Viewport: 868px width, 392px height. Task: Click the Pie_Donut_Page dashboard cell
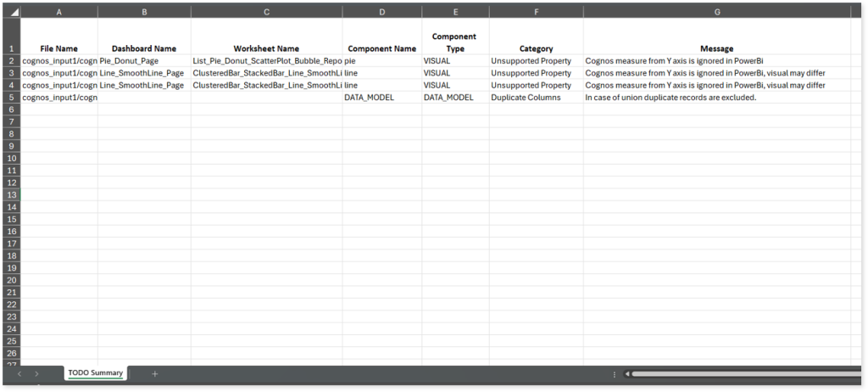click(144, 62)
